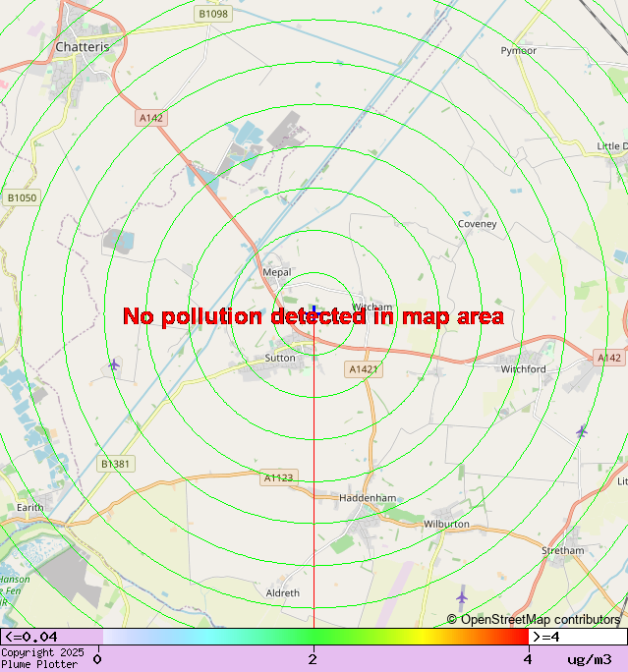Click the Earith village label

(x=30, y=507)
